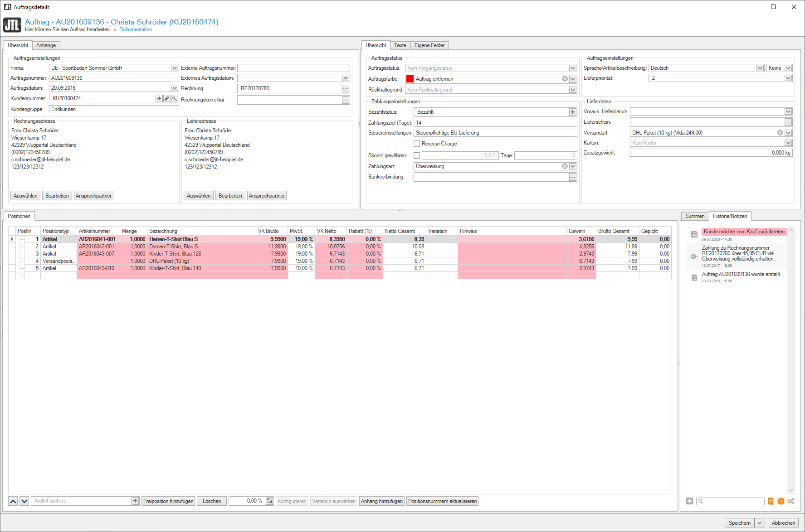Move position up with the up arrow

tap(13, 501)
